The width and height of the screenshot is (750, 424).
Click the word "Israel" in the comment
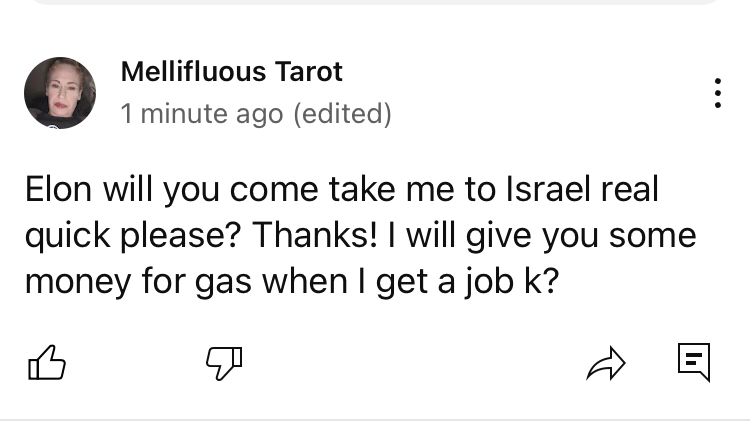tap(556, 191)
